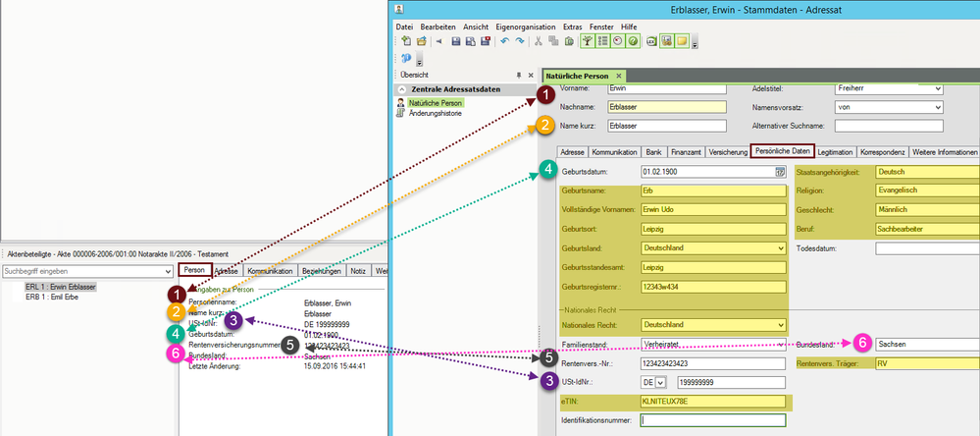
Task: Open the Familienstand dropdown
Action: coord(780,344)
